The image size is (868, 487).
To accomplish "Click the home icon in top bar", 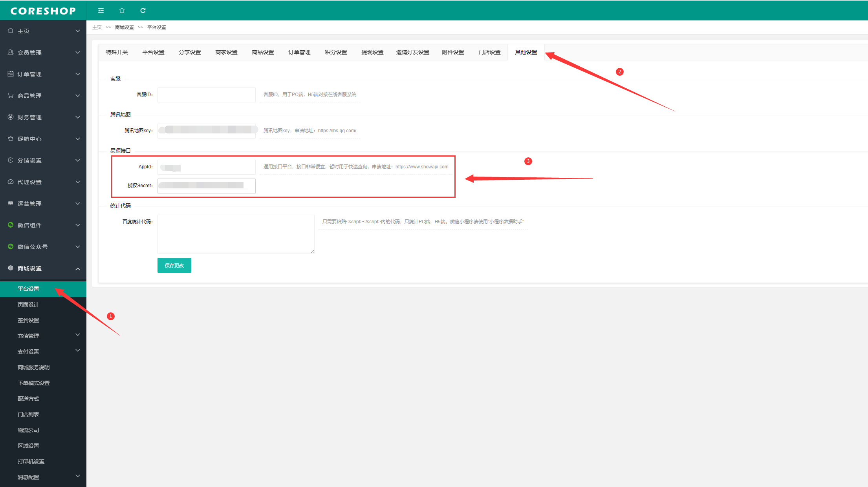I will click(x=122, y=11).
